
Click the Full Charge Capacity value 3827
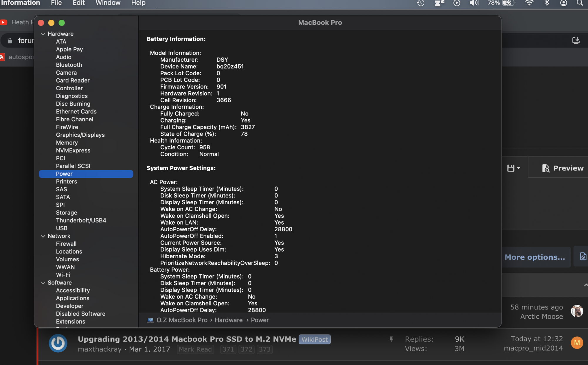[x=248, y=127]
